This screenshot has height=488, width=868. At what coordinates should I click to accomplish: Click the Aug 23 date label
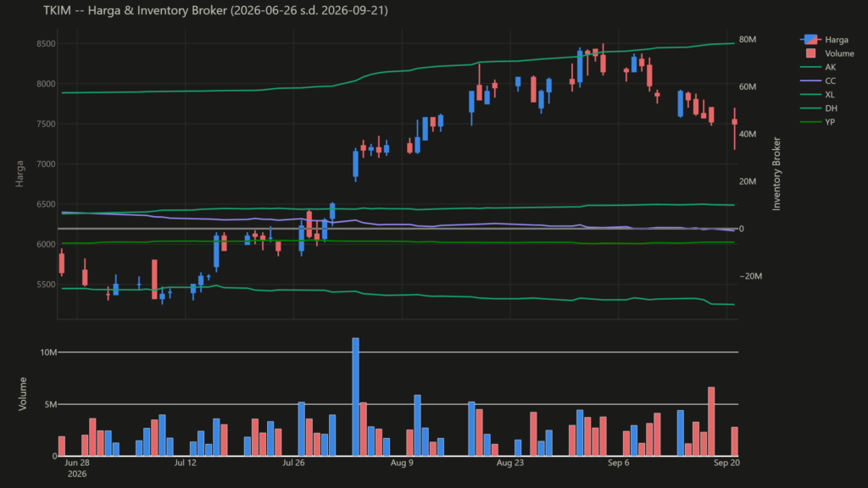tap(509, 463)
